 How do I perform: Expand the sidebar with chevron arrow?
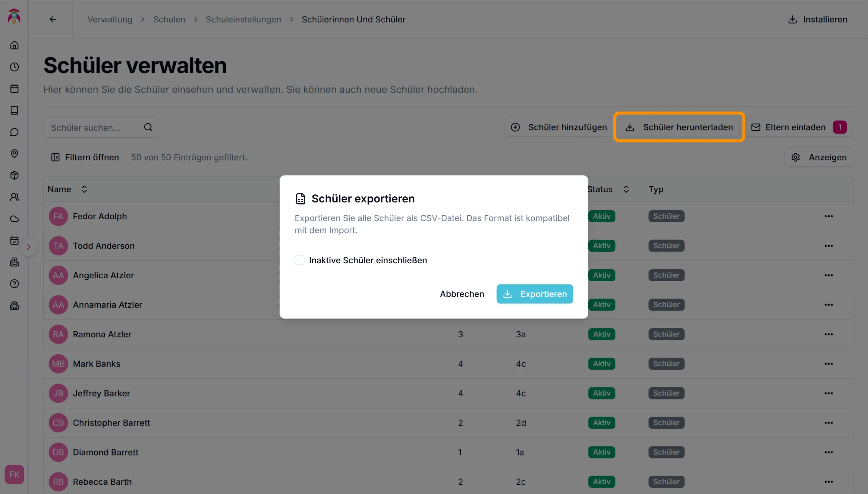pos(29,247)
